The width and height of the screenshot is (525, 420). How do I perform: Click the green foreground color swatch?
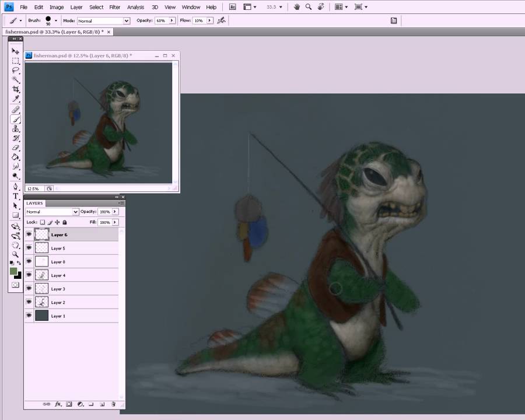(13, 271)
